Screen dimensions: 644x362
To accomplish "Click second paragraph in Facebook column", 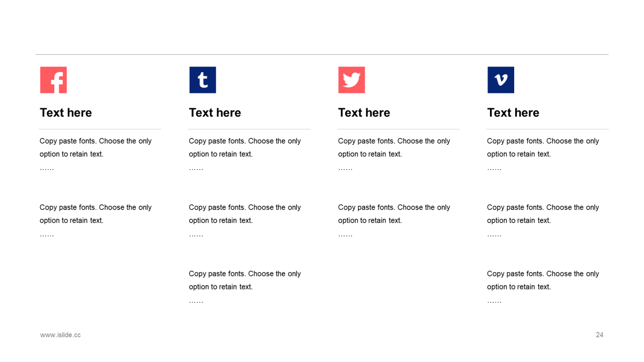I will point(96,220).
